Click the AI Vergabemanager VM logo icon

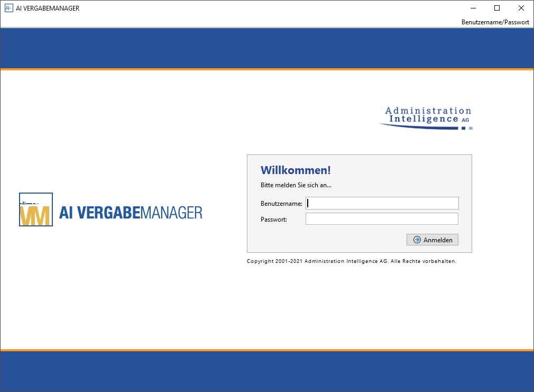click(36, 209)
